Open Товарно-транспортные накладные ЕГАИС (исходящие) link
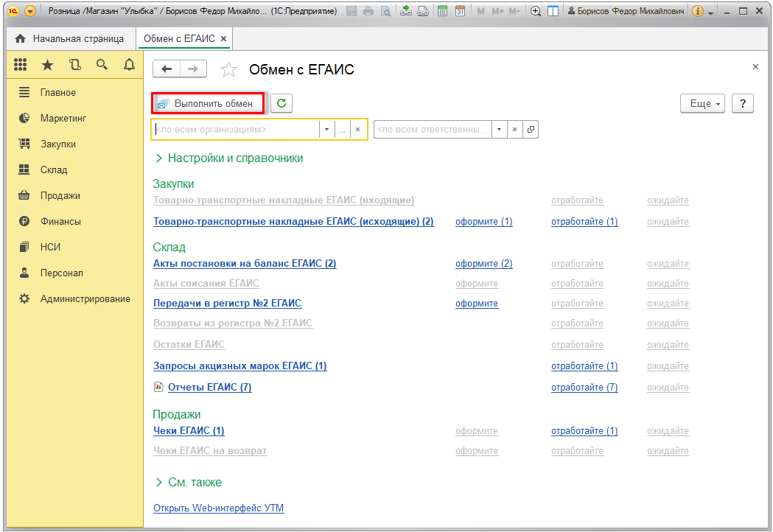The height and width of the screenshot is (532, 773). point(293,221)
